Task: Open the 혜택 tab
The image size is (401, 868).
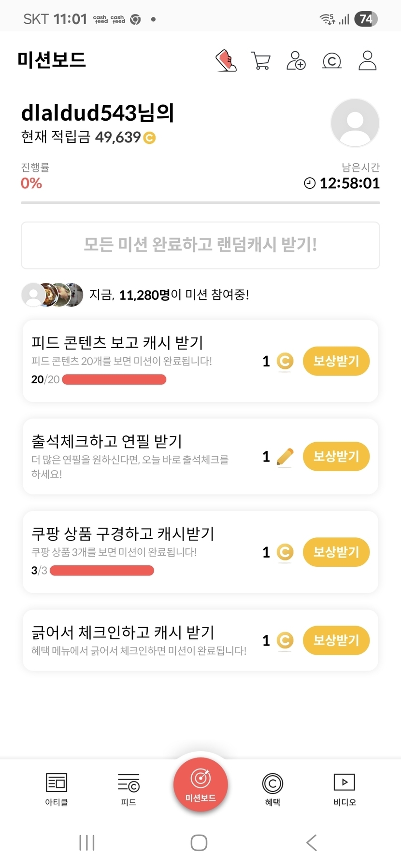Action: [x=272, y=789]
